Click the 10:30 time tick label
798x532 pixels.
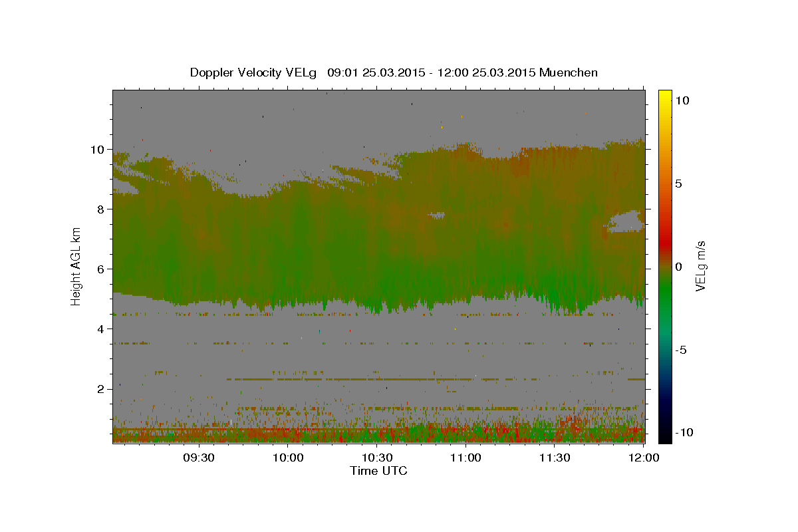[x=377, y=458]
